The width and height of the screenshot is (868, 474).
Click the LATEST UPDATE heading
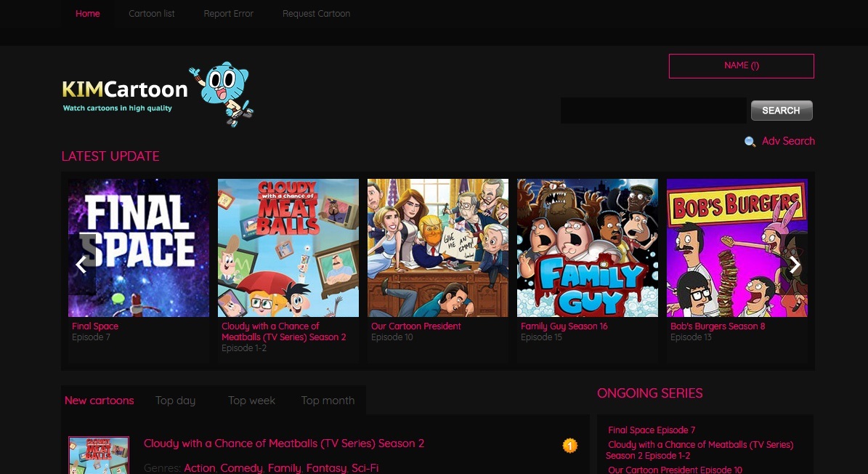click(x=110, y=156)
